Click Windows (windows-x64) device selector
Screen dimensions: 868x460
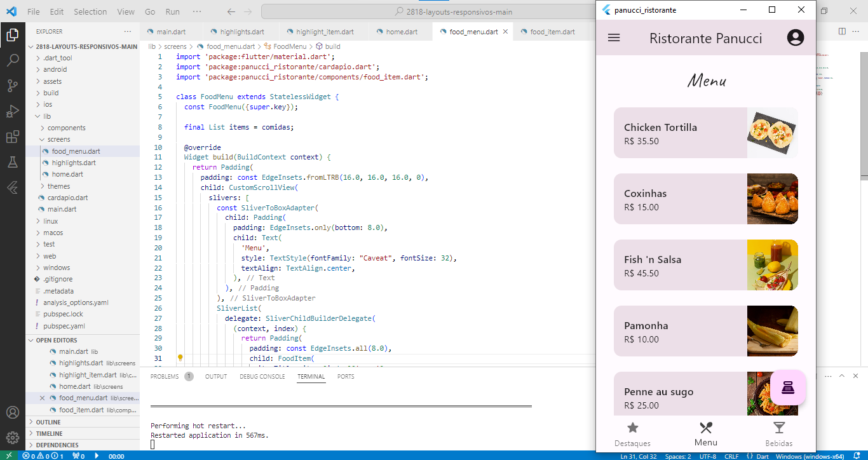coord(810,456)
